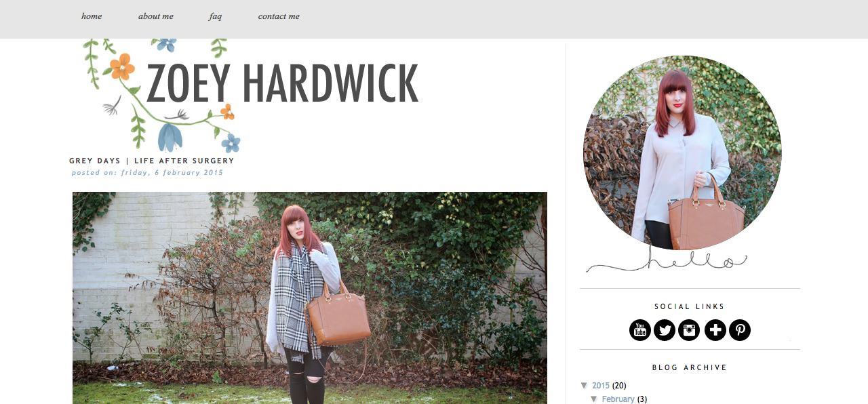This screenshot has height=404, width=868.
Task: Open the 2015 archive link
Action: coord(601,386)
